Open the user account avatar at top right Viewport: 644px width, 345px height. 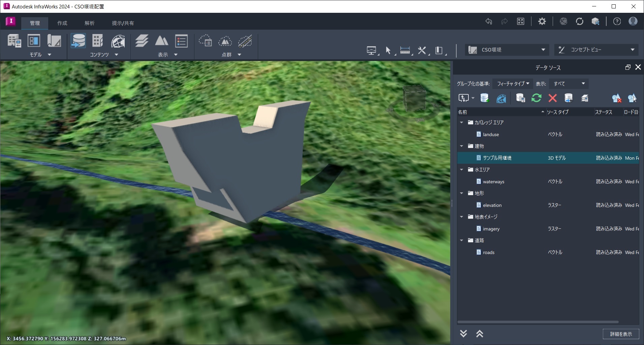tap(633, 21)
